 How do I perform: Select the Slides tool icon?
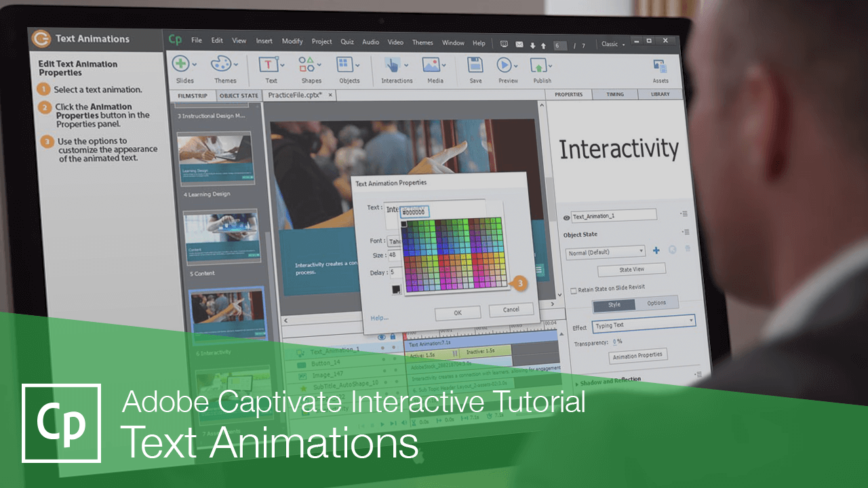tap(182, 64)
